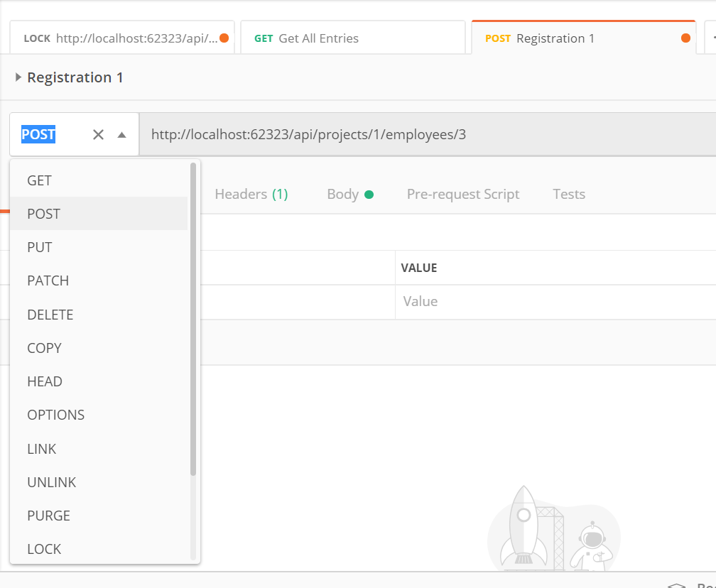Expand the Registration 1 request details

point(18,77)
